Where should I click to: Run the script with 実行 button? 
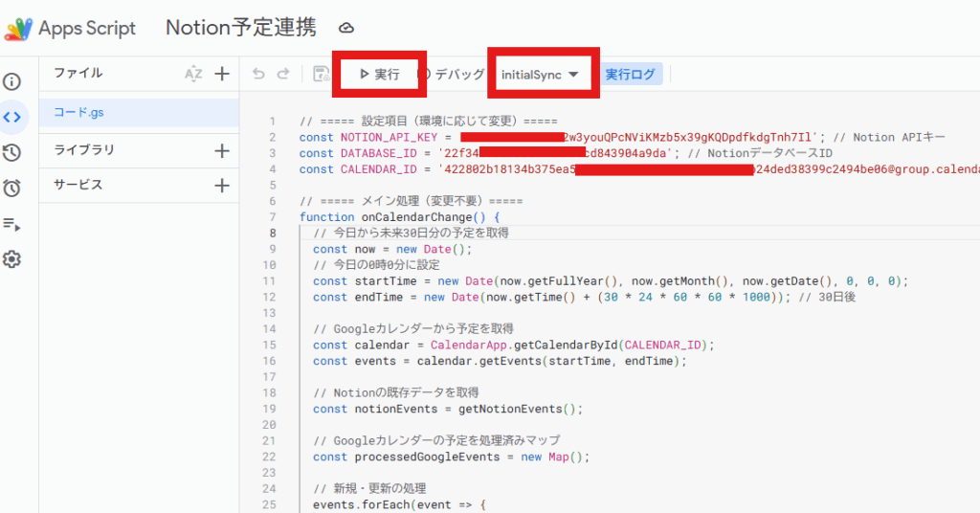pos(379,75)
